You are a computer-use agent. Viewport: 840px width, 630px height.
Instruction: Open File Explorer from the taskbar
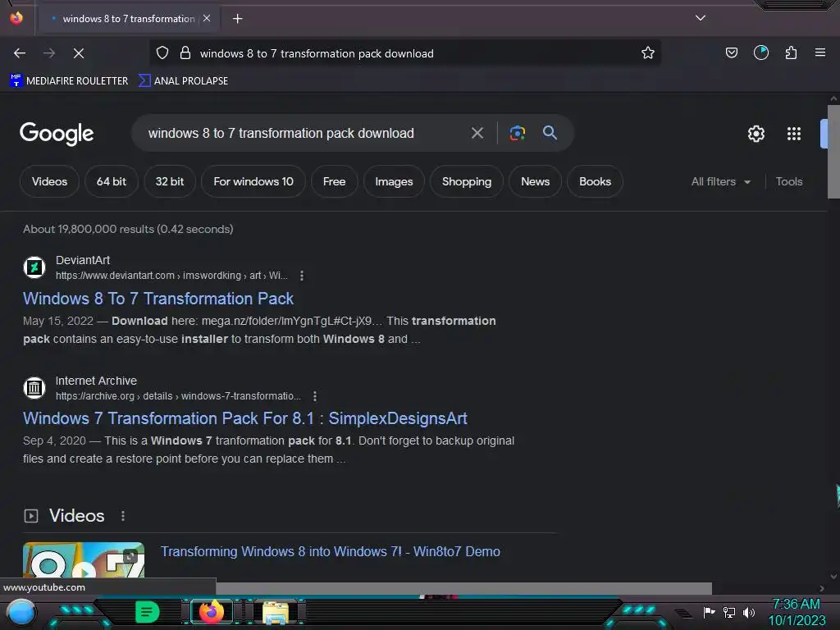[x=276, y=613]
